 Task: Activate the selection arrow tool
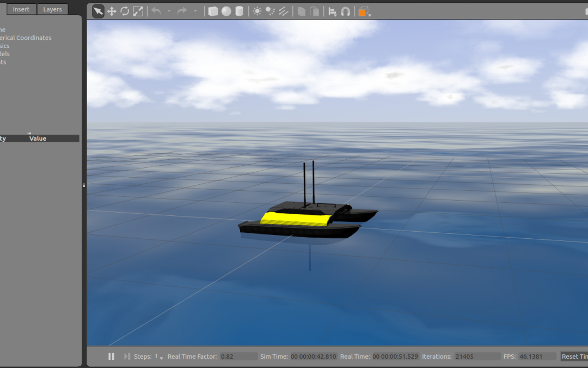coord(98,11)
